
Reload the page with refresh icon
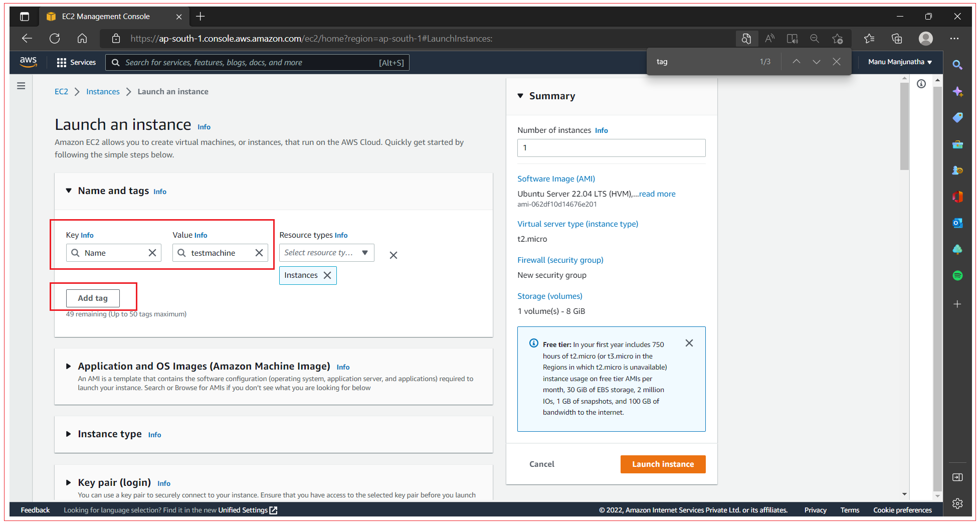pos(55,39)
